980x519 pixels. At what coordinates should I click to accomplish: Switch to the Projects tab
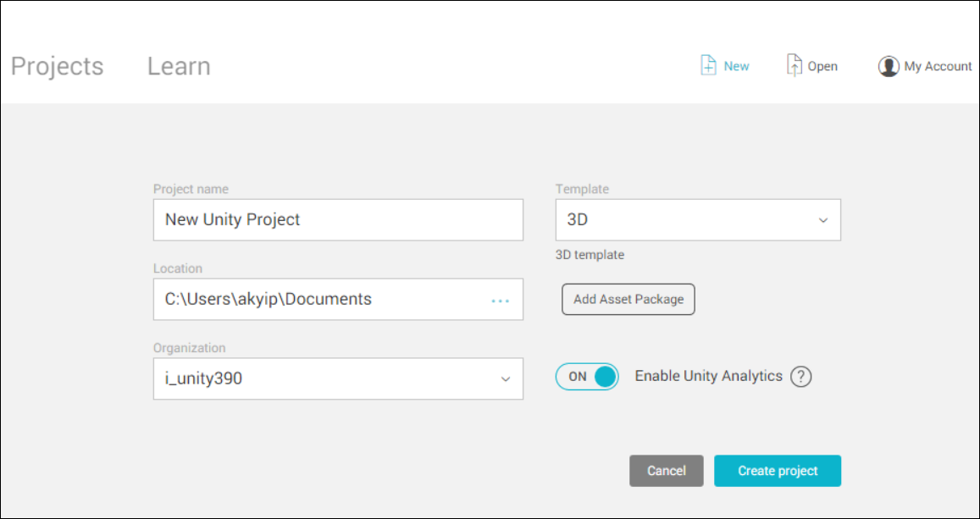click(x=57, y=66)
